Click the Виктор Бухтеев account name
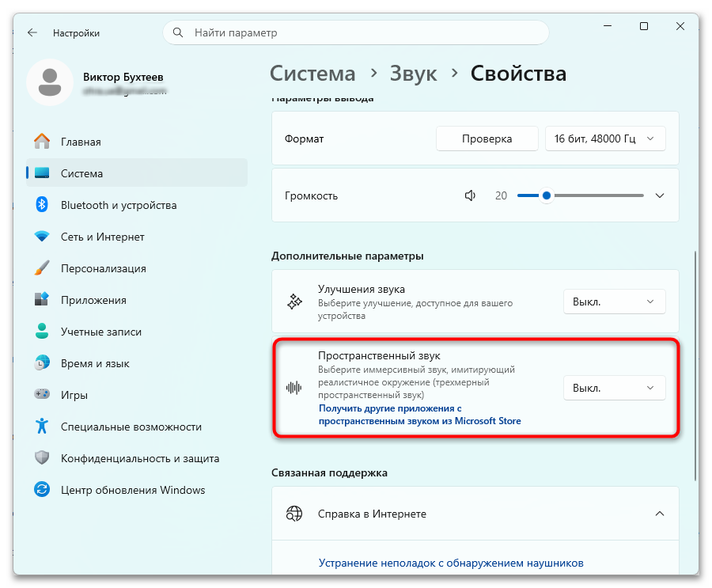The image size is (712, 588). point(123,77)
